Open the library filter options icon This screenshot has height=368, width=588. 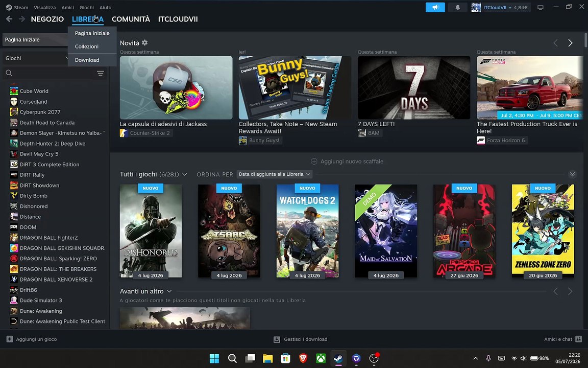click(100, 73)
